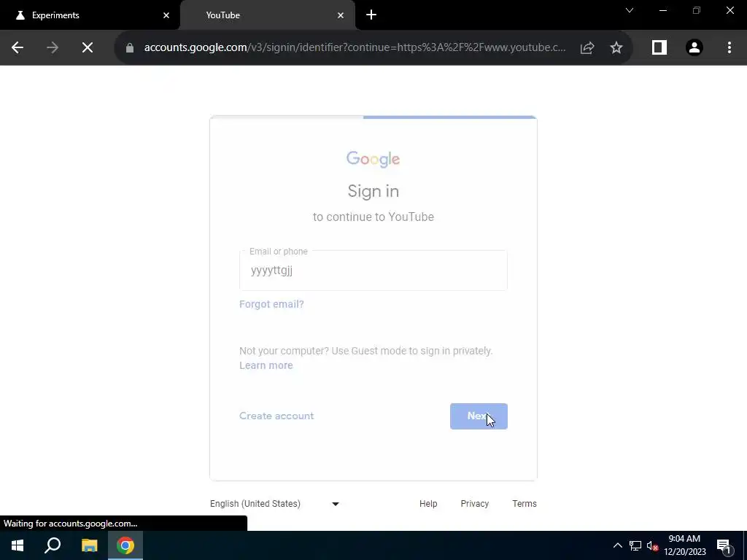Stop loading the page

(88, 47)
